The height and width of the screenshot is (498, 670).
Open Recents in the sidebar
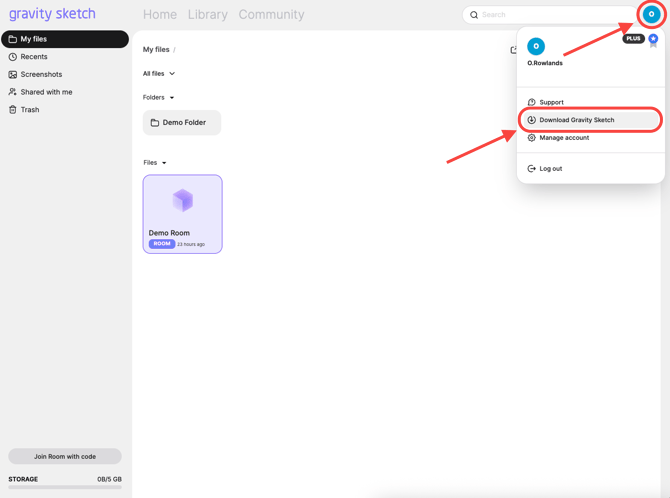(34, 57)
